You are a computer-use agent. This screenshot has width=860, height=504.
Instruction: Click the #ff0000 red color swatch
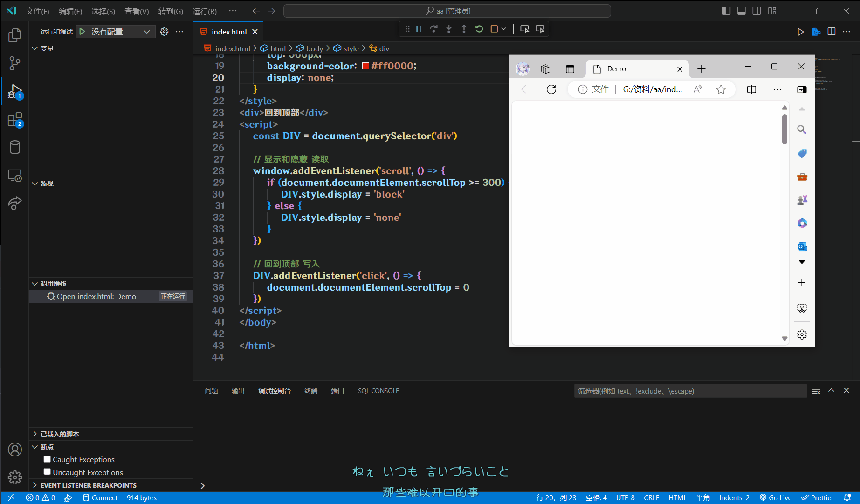[366, 66]
